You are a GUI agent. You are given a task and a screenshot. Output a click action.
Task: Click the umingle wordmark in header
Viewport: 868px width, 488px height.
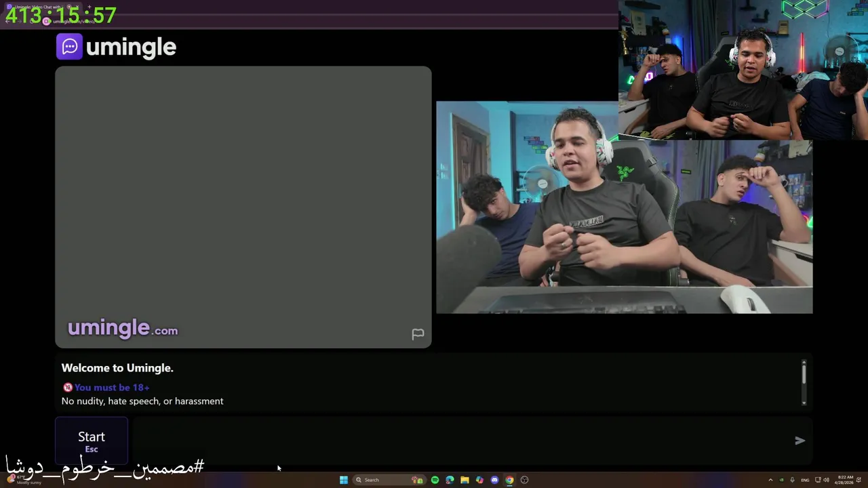coord(131,47)
